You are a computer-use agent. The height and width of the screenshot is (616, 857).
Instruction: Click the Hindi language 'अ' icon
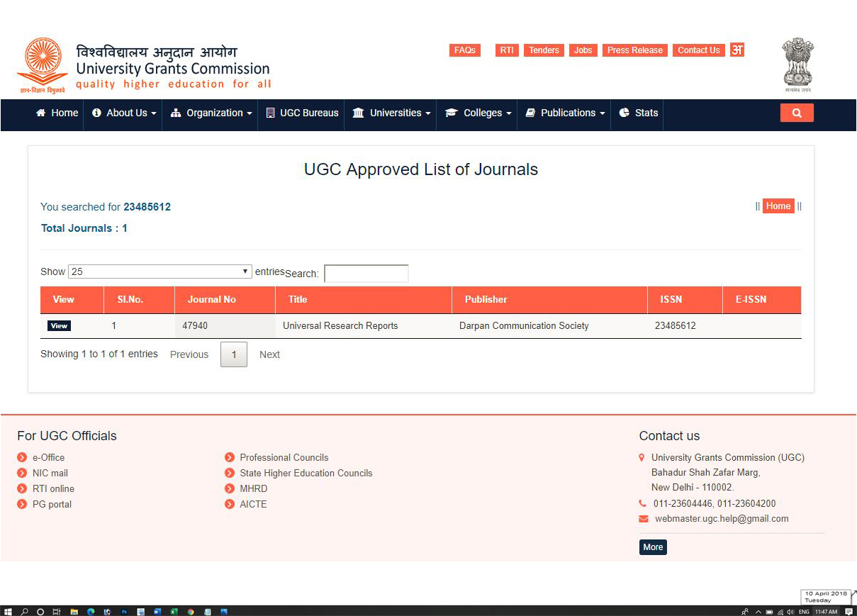pos(737,50)
